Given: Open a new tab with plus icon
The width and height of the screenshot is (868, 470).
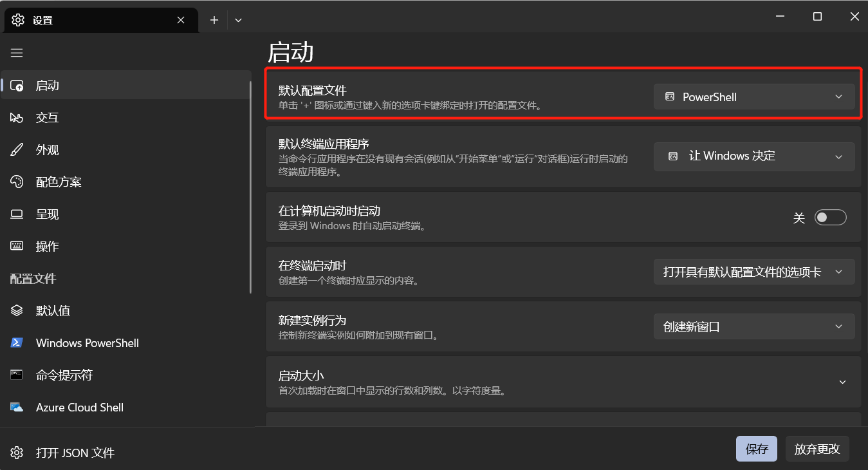Looking at the screenshot, I should click(x=214, y=20).
